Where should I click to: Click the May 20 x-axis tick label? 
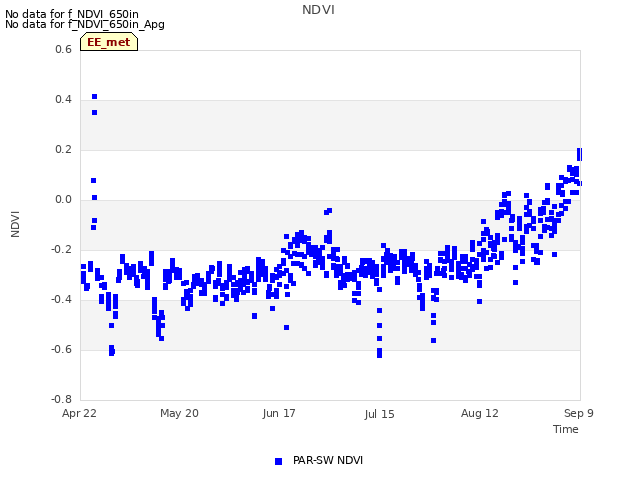click(x=179, y=413)
